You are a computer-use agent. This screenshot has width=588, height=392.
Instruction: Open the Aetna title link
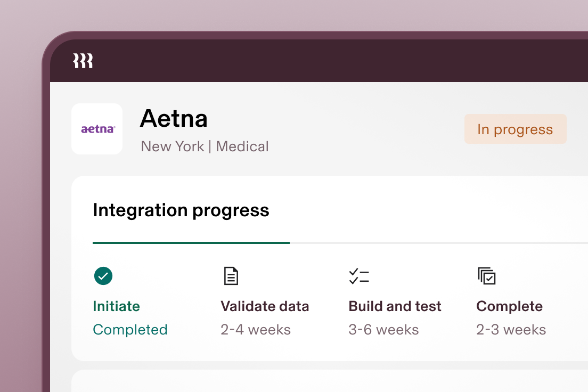pos(174,119)
